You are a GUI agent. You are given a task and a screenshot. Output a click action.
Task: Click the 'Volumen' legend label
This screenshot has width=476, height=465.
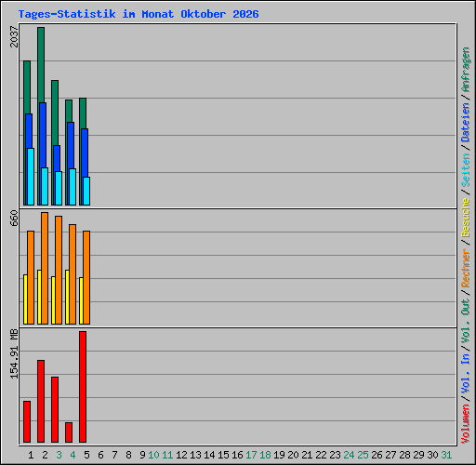pos(466,423)
